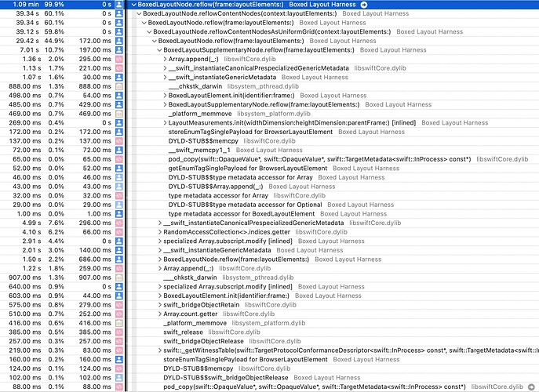Select the 124.00 ms DYLD-STUB$$memcpy row
Image resolution: width=539 pixels, height=392 pixels.
(x=270, y=368)
